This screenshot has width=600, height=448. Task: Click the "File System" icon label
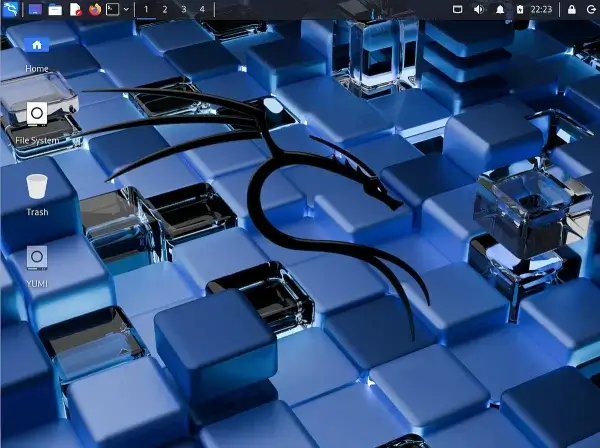tap(37, 140)
